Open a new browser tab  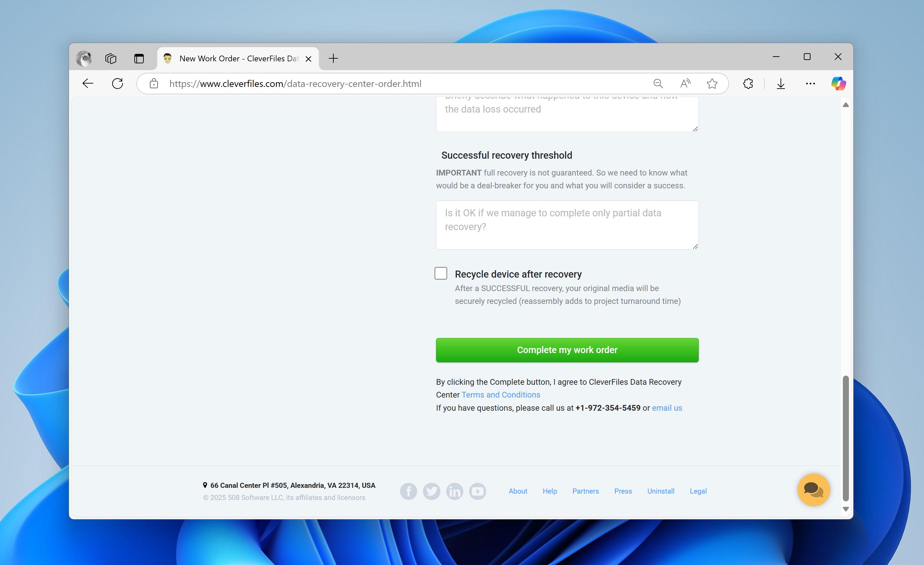click(x=333, y=58)
